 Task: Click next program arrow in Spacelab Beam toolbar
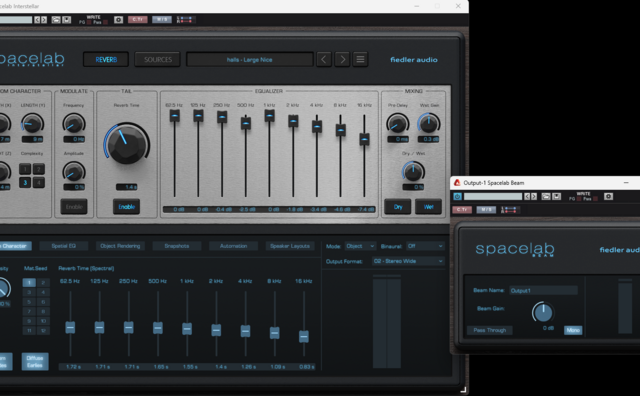533,197
